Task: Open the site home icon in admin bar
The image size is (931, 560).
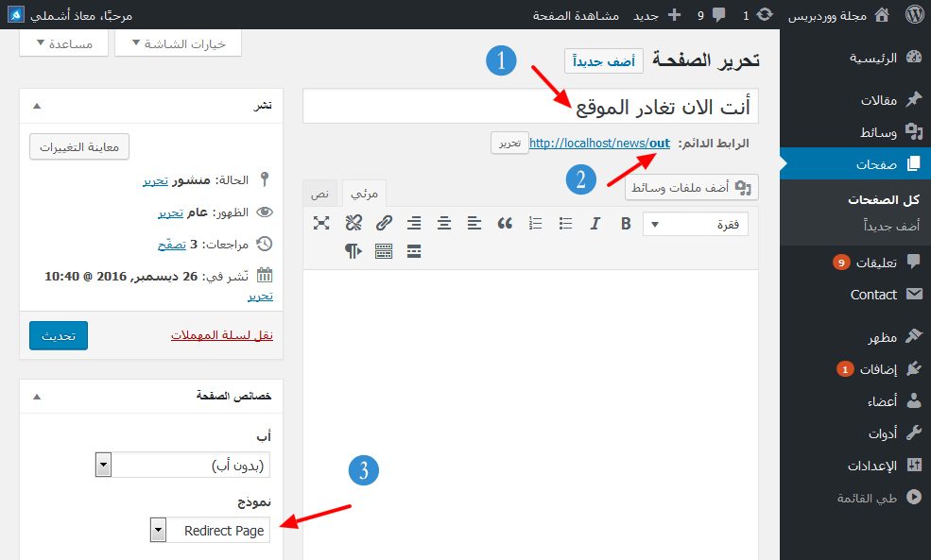Action: (882, 15)
